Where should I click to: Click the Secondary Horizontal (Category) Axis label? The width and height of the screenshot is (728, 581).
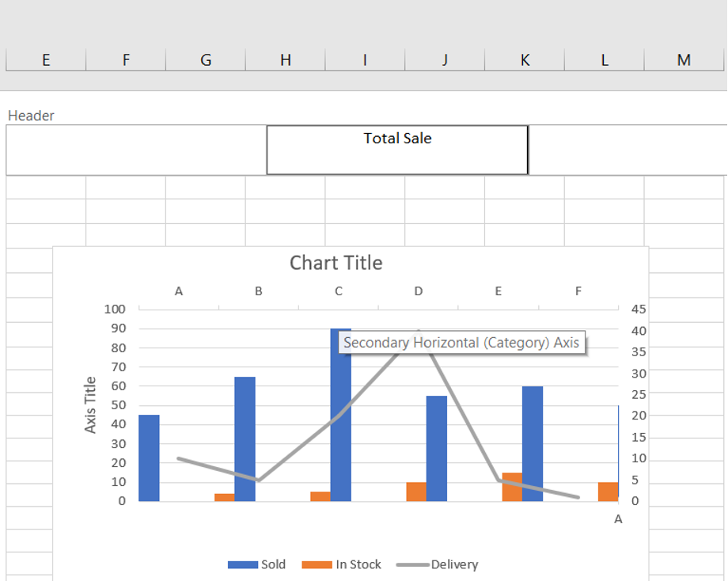coord(463,343)
